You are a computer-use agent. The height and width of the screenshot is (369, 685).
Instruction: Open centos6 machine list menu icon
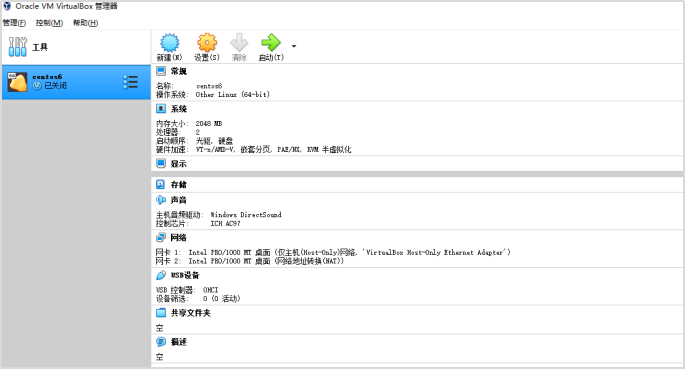click(131, 82)
